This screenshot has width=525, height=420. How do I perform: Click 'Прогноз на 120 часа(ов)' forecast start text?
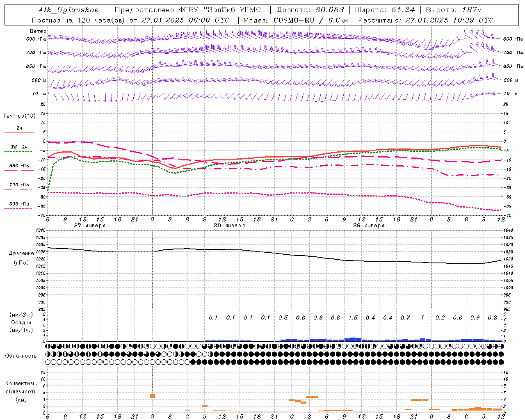click(x=78, y=20)
